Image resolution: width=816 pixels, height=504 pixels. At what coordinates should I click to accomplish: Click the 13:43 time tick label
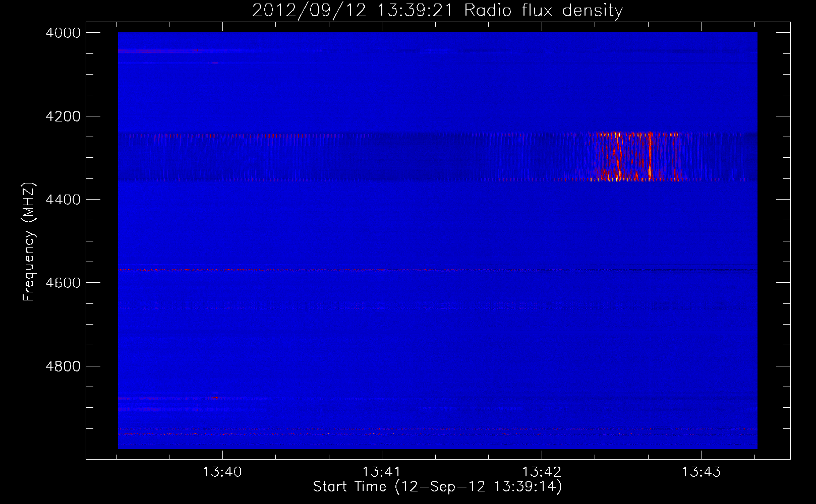coord(702,472)
